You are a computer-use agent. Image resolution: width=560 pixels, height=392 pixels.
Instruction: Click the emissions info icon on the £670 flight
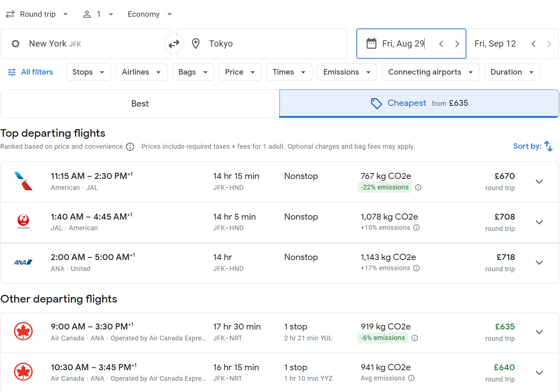[x=418, y=187]
